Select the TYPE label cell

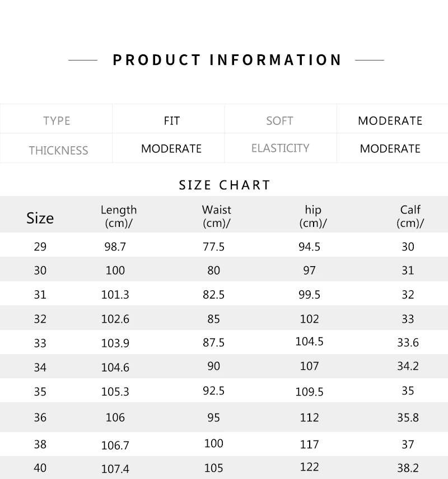tap(57, 121)
